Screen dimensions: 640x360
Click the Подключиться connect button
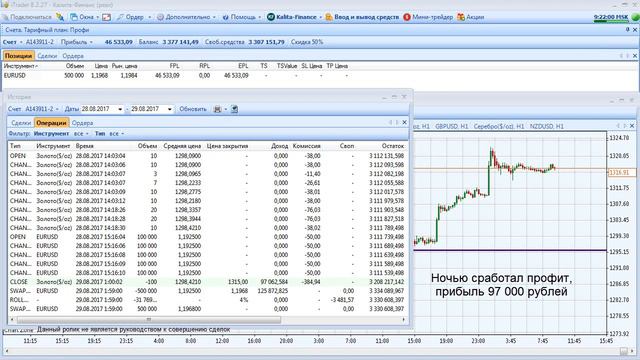pyautogui.click(x=27, y=17)
